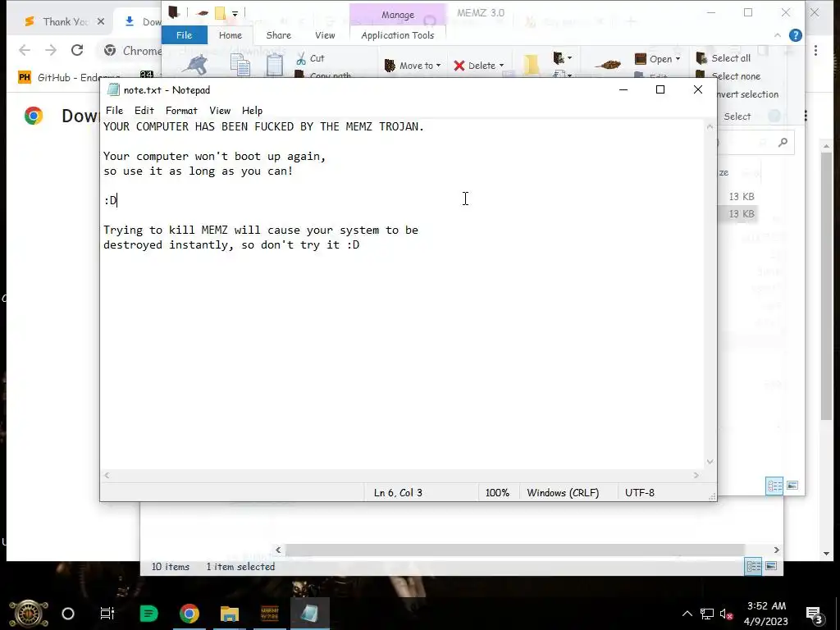The height and width of the screenshot is (630, 840).
Task: Click the Paste clipboard icon in ribbon
Action: coord(274,66)
